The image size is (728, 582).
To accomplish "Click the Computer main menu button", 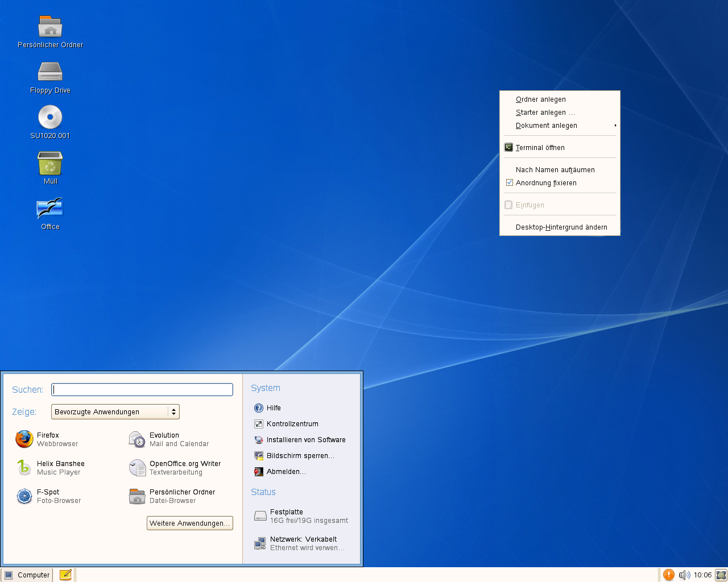I will (x=27, y=575).
